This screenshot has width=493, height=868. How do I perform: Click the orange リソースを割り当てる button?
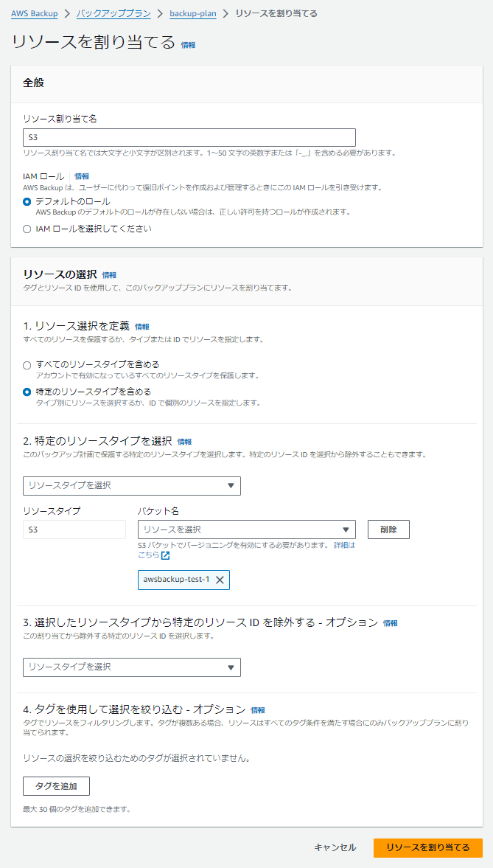[x=428, y=847]
